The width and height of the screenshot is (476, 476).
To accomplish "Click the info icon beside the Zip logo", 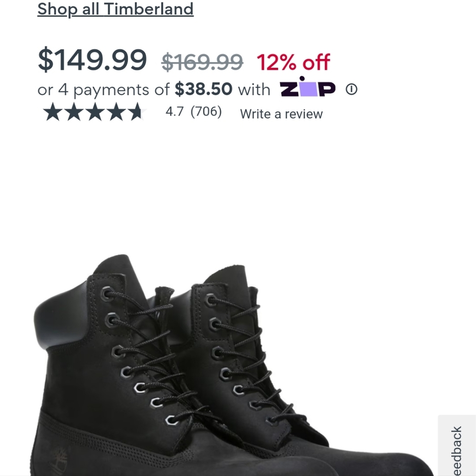I will tap(352, 89).
